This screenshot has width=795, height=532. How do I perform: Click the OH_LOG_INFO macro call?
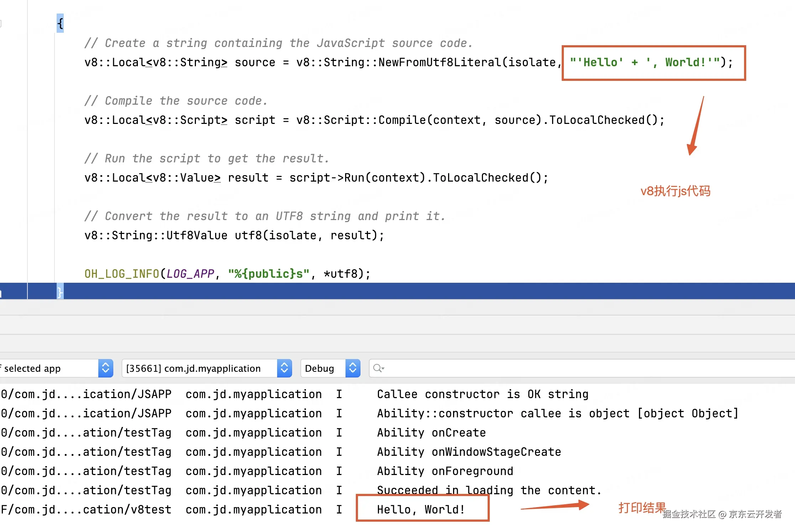point(121,274)
